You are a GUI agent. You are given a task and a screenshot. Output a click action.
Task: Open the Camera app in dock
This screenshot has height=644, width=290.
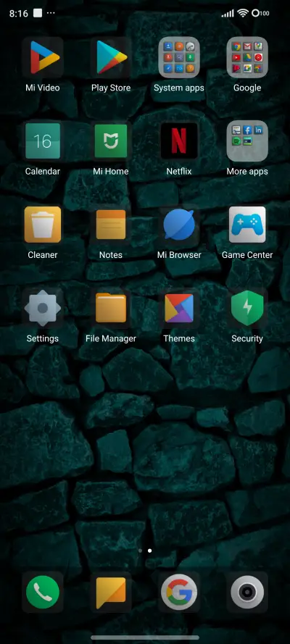pos(247,593)
